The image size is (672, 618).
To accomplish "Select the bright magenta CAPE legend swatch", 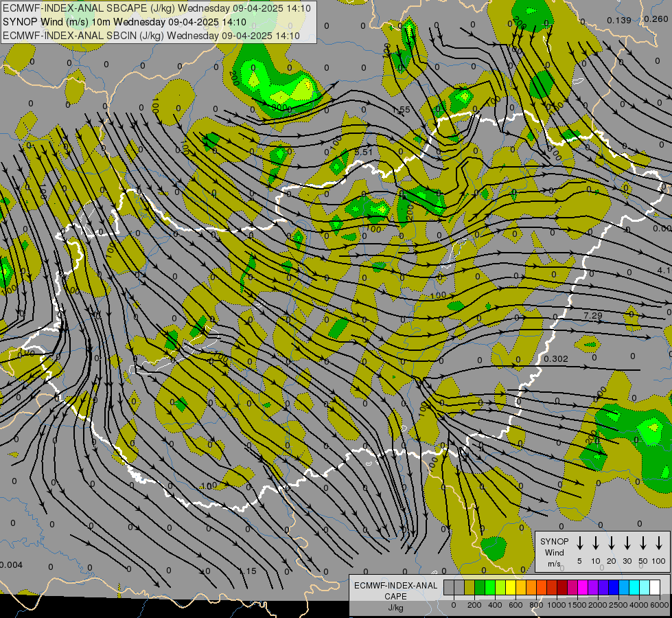I will point(583,587).
